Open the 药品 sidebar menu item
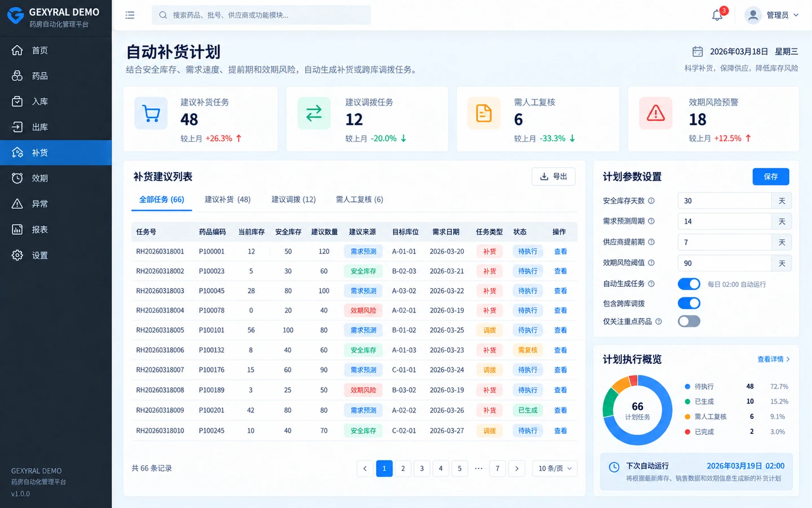The height and width of the screenshot is (508, 812). click(56, 76)
